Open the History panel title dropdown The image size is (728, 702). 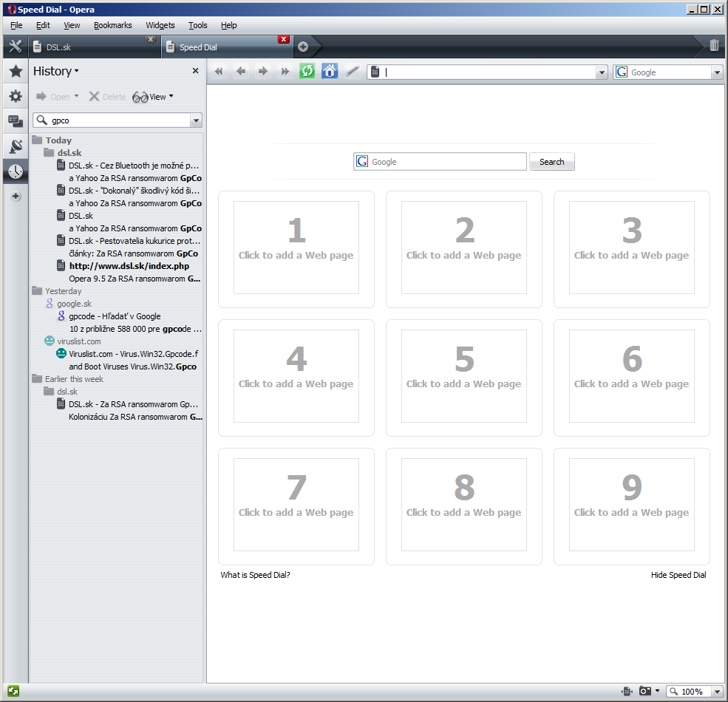[55, 71]
